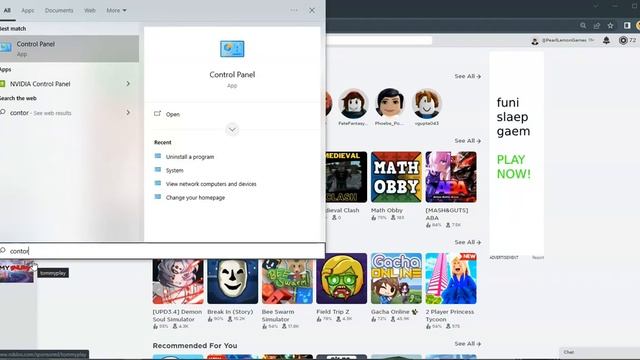Open search options ellipsis menu
The height and width of the screenshot is (360, 640).
(294, 10)
